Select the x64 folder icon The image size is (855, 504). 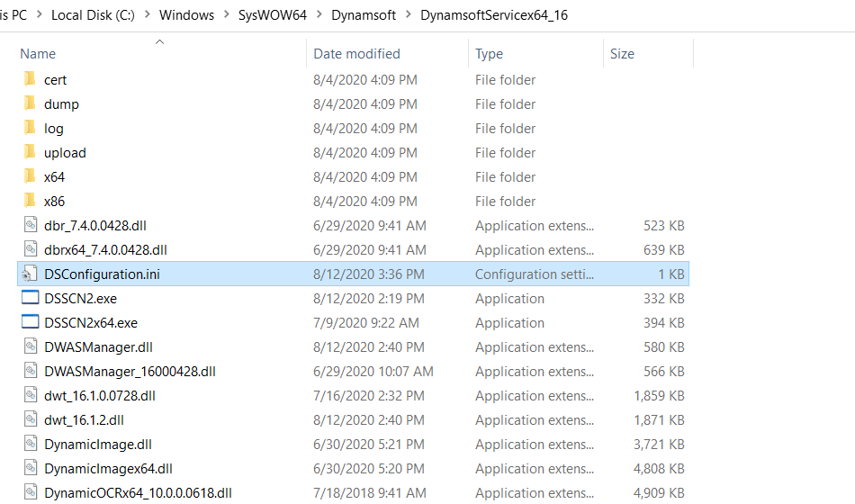pyautogui.click(x=30, y=176)
